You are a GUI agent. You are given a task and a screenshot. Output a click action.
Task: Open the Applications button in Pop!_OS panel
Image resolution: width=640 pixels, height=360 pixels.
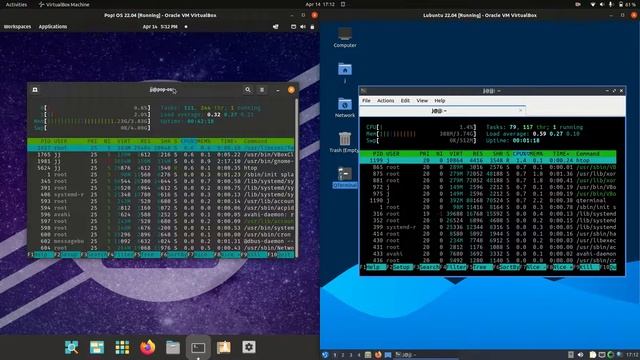point(53,27)
